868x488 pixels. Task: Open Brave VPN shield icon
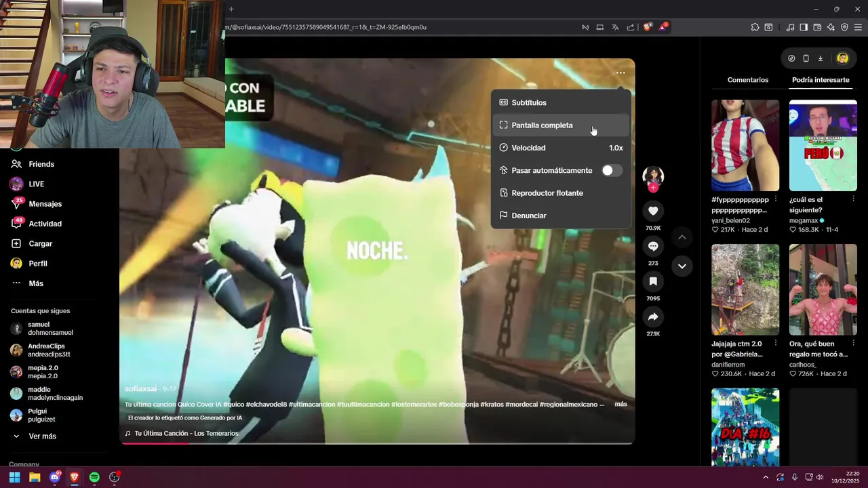point(844,27)
